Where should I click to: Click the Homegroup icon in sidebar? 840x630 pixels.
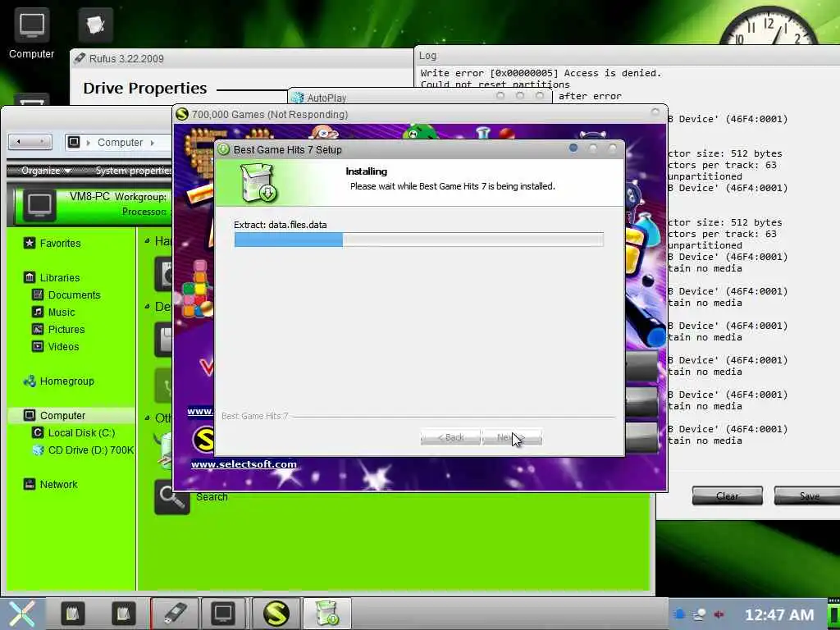tap(30, 381)
